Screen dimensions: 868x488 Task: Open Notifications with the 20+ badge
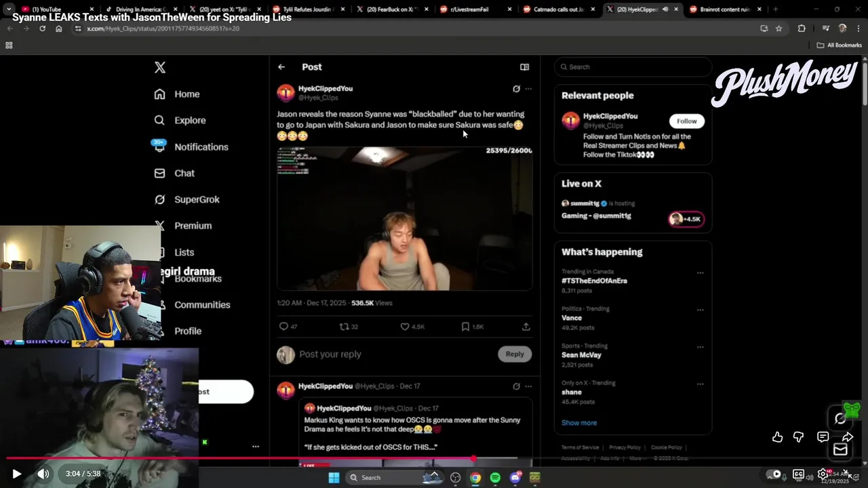coord(191,146)
